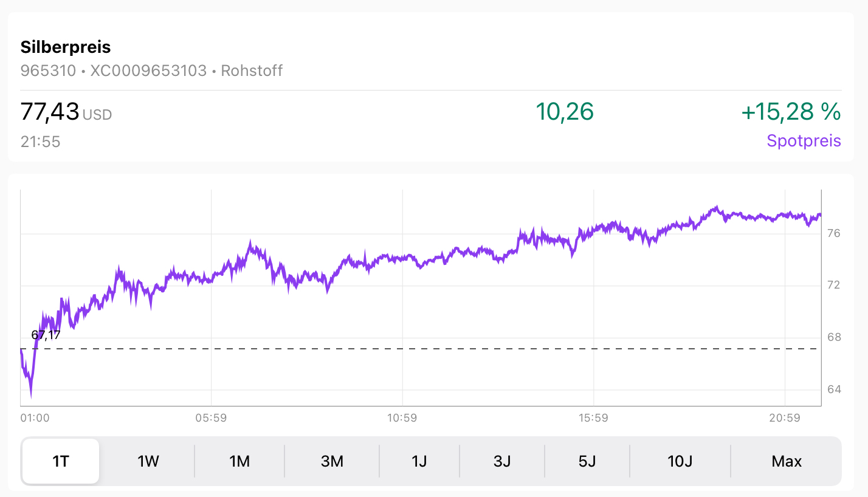Click the +15,28 % change figure
868x497 pixels.
791,112
